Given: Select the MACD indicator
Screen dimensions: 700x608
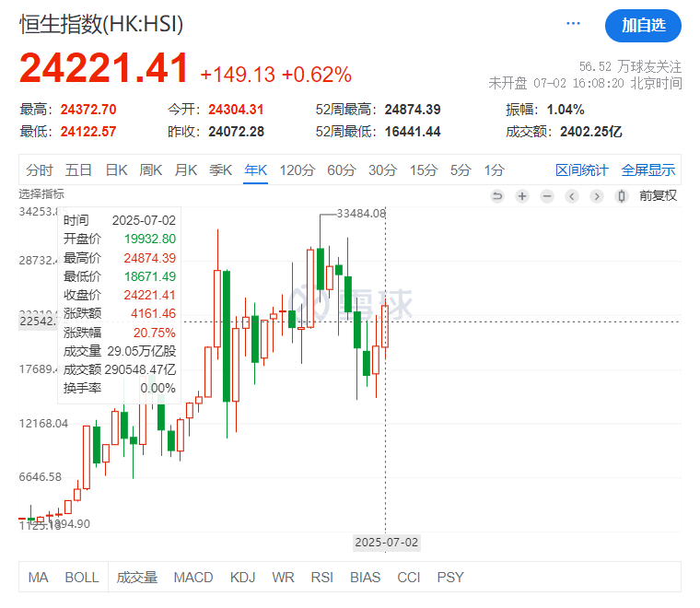Looking at the screenshot, I should pos(193,578).
